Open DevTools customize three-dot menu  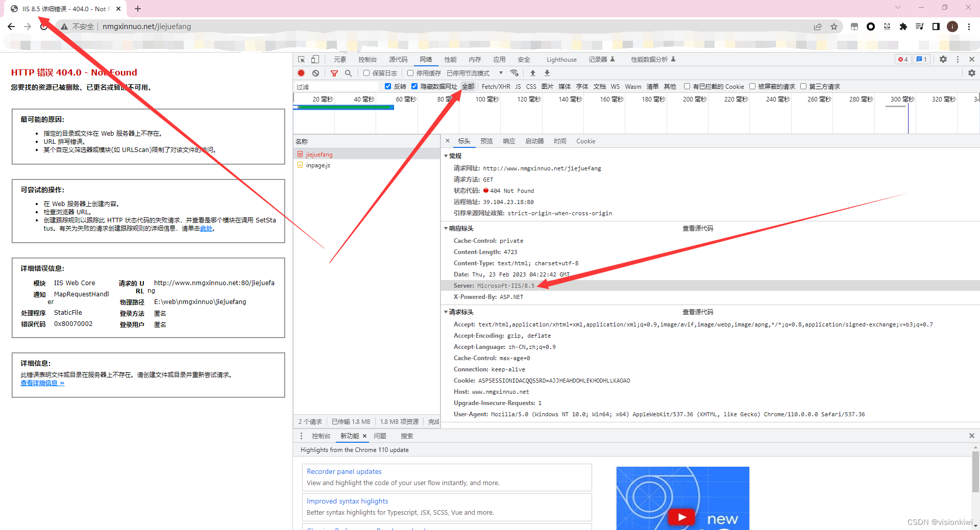coord(958,59)
